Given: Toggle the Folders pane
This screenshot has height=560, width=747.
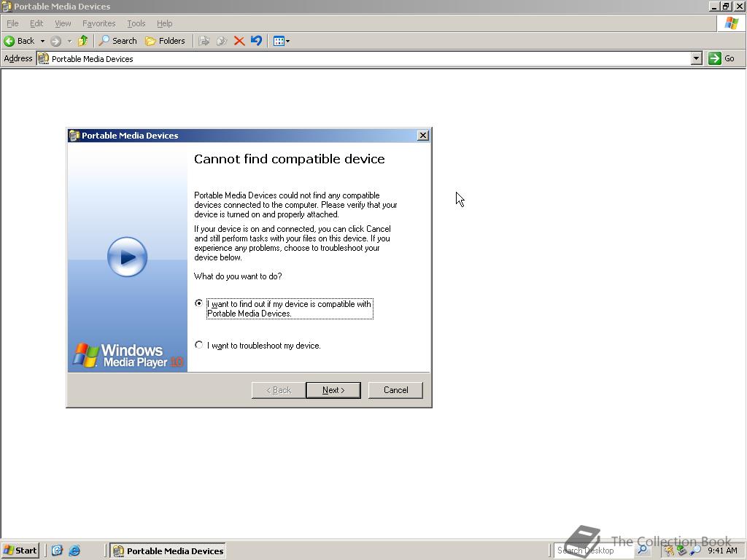Looking at the screenshot, I should coord(165,41).
